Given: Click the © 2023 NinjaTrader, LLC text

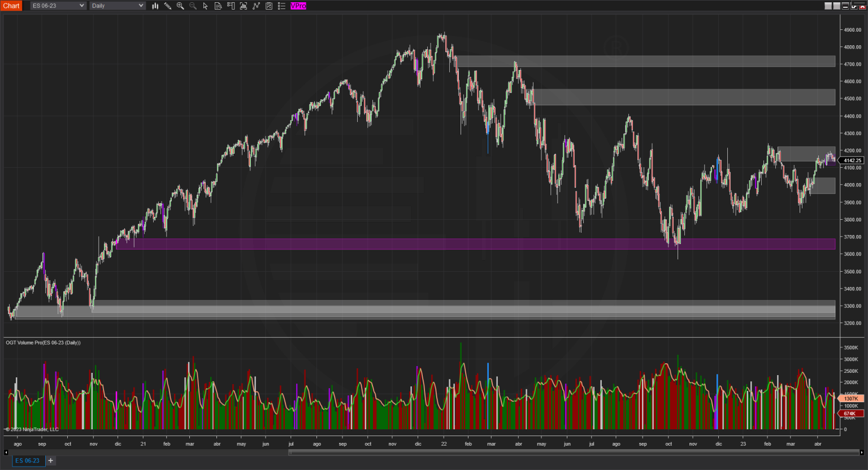Looking at the screenshot, I should [x=32, y=429].
